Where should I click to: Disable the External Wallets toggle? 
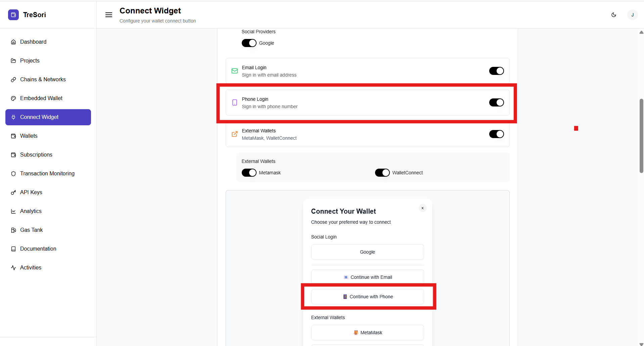pyautogui.click(x=496, y=134)
